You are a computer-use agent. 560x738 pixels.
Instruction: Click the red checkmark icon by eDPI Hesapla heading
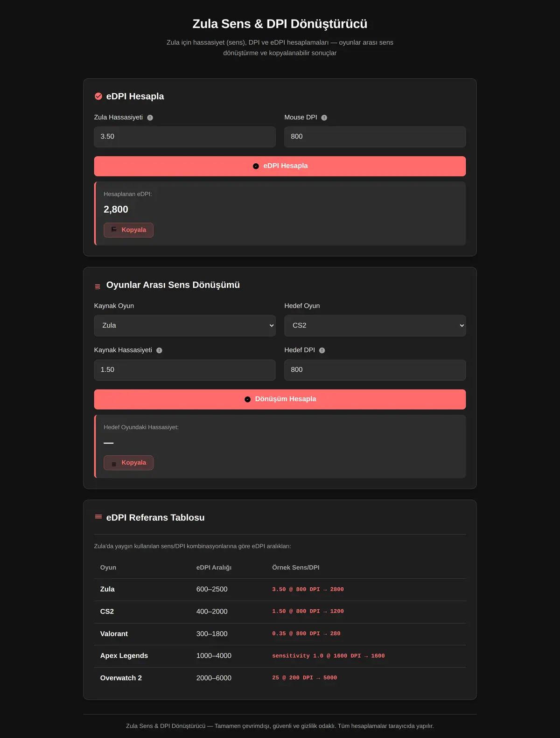point(98,96)
